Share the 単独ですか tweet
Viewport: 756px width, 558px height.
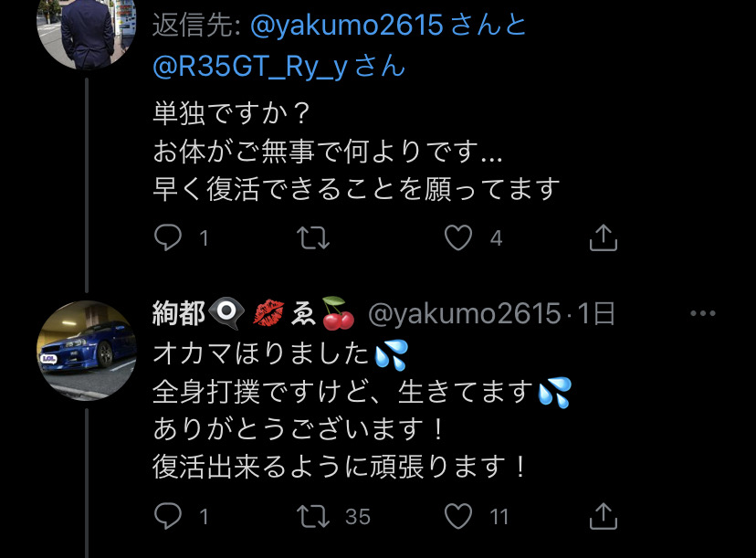(x=604, y=237)
